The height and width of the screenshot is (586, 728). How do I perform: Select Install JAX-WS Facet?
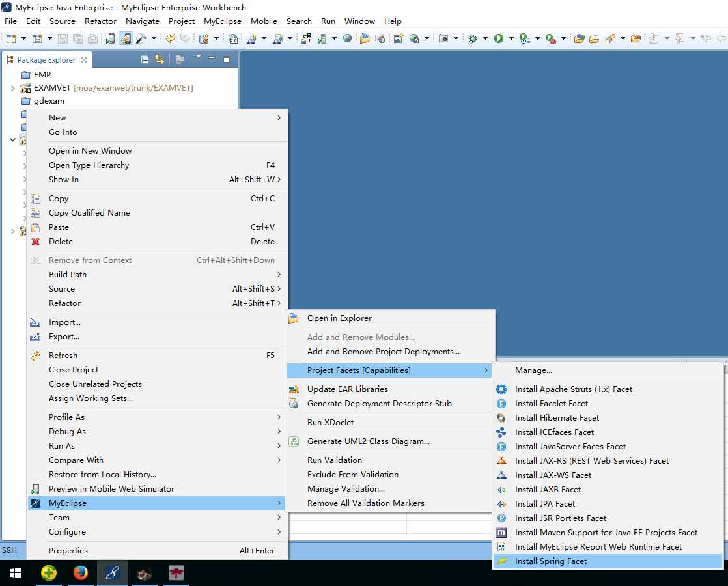point(608,475)
